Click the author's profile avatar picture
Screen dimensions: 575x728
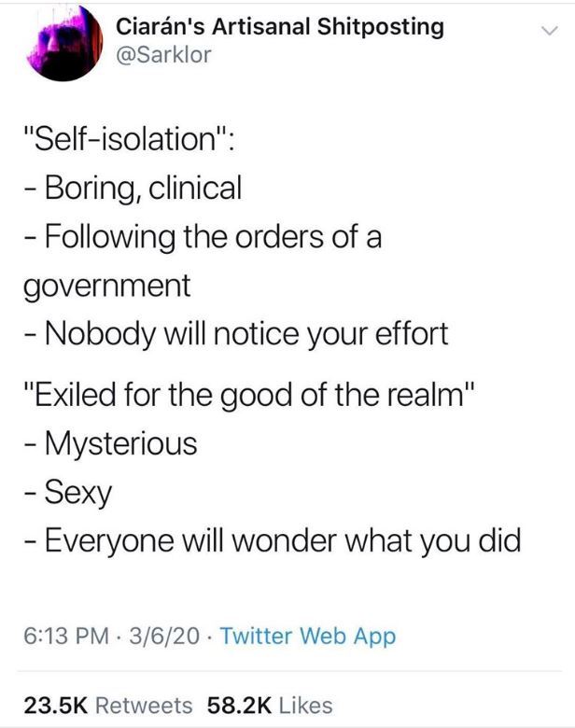[x=61, y=43]
